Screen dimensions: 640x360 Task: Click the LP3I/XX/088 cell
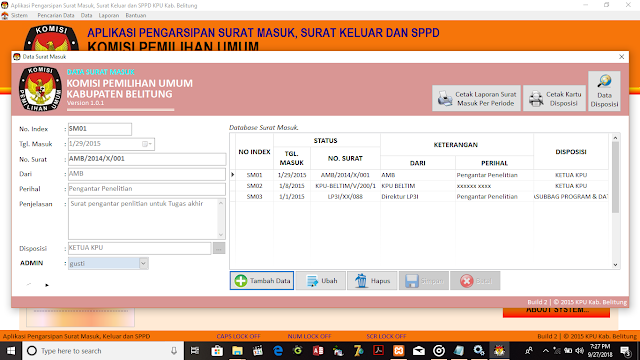pos(345,196)
